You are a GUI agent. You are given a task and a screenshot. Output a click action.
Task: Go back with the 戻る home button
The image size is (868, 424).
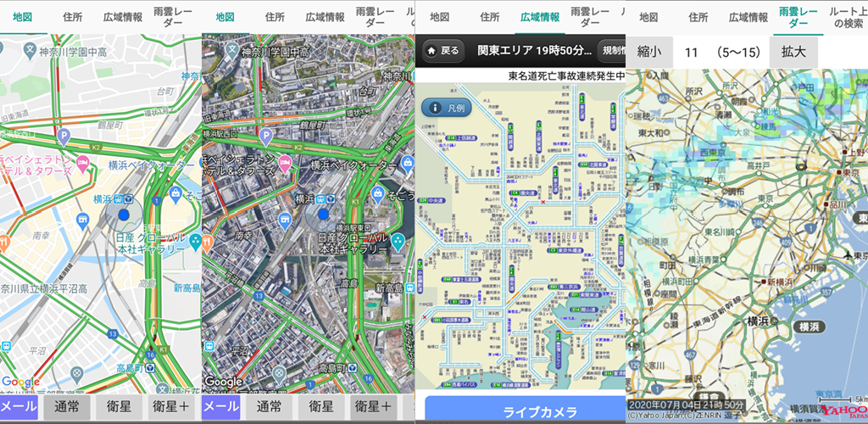coord(442,51)
